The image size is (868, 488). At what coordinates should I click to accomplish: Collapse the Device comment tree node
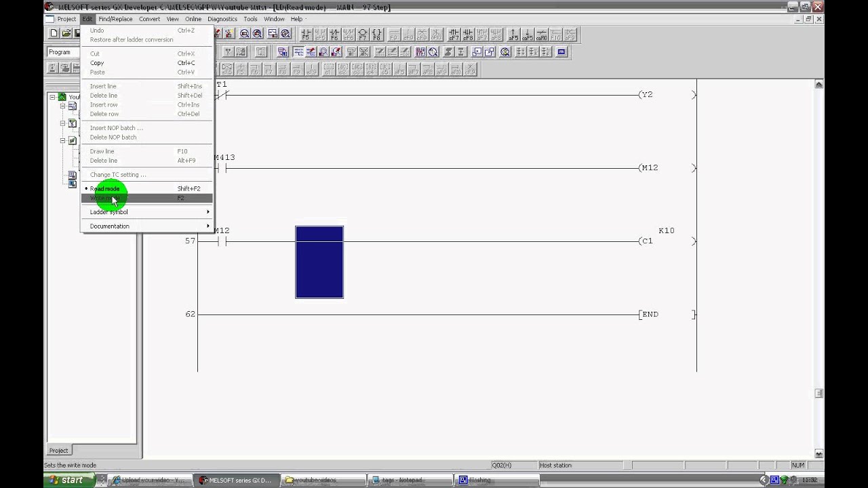click(x=62, y=123)
